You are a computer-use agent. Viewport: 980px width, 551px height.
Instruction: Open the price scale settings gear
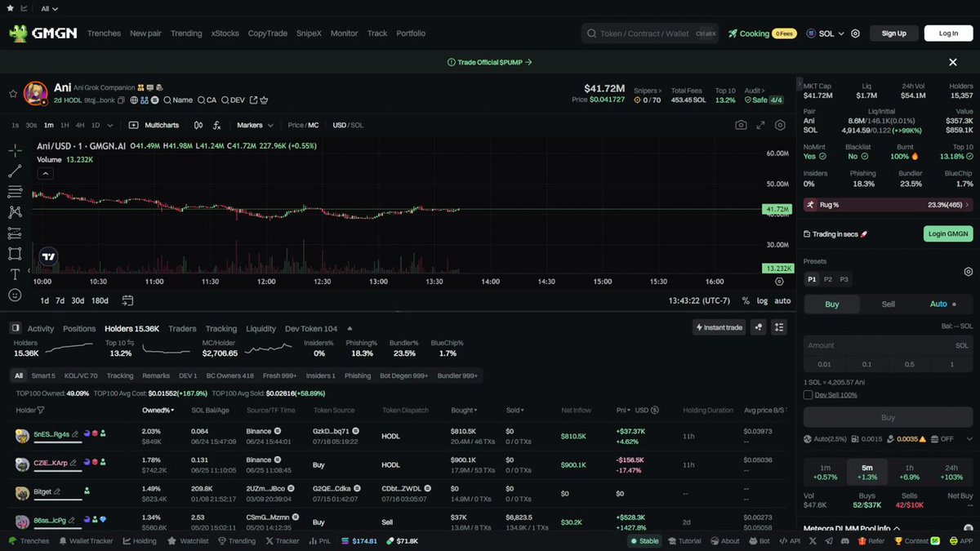click(779, 282)
